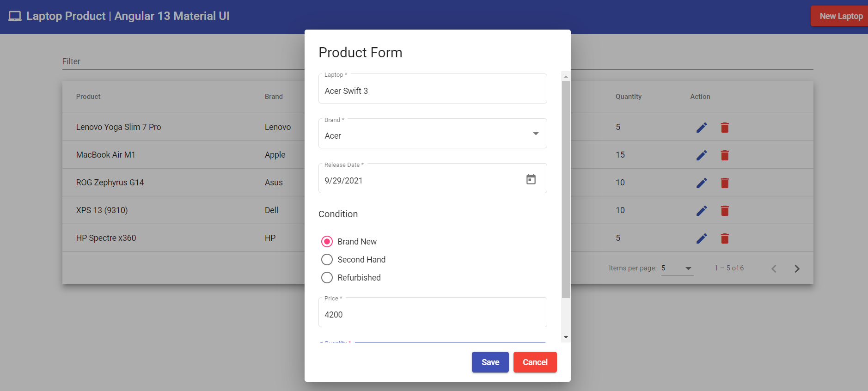Edit the ROG Zephyrus G14 row
868x391 pixels.
[x=702, y=183]
